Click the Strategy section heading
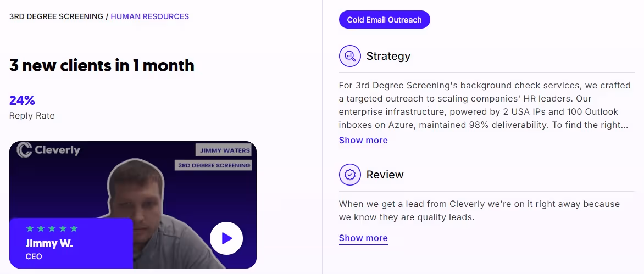The width and height of the screenshot is (644, 274). click(388, 56)
